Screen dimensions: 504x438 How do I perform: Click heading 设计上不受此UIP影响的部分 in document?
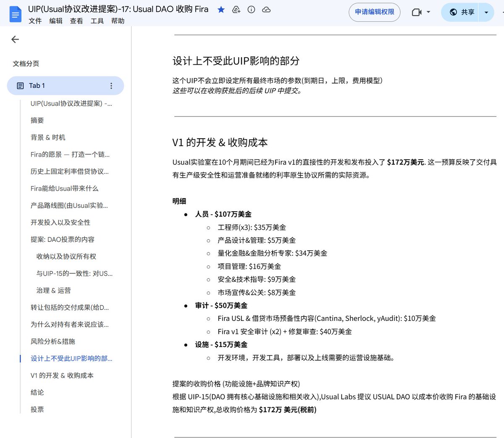(x=236, y=61)
